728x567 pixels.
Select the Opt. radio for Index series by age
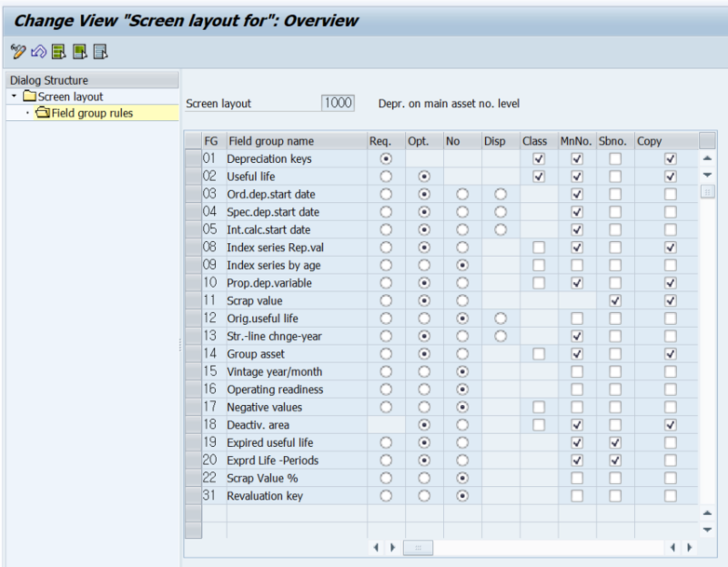424,265
